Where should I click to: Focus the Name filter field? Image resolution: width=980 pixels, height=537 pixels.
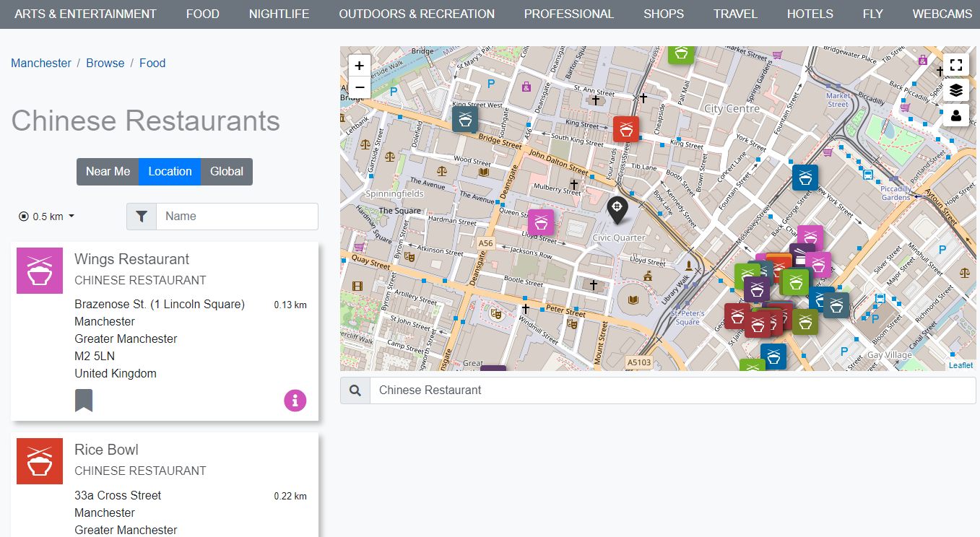(237, 217)
